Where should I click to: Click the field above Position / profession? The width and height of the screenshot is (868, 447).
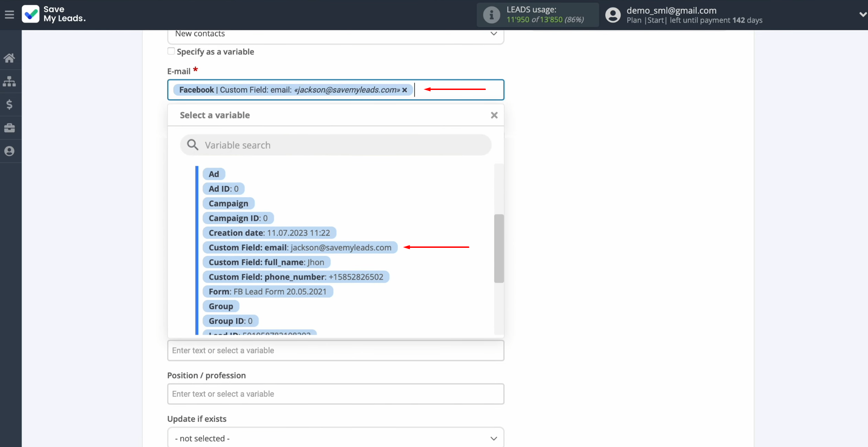[336, 350]
